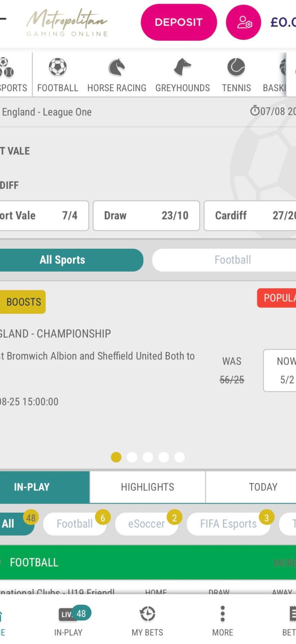Viewport: 296px width, 644px height.
Task: Expand the green Football section header
Action: pyautogui.click(x=148, y=562)
